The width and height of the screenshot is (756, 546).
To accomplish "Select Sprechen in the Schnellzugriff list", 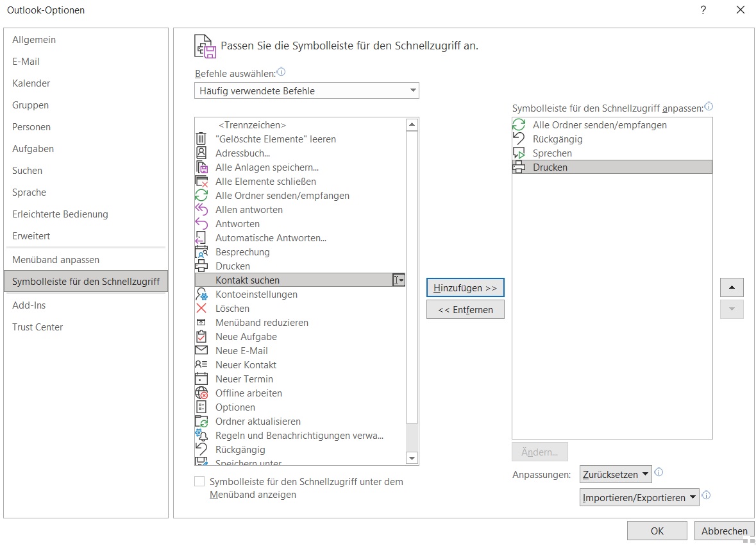I will tap(612, 153).
